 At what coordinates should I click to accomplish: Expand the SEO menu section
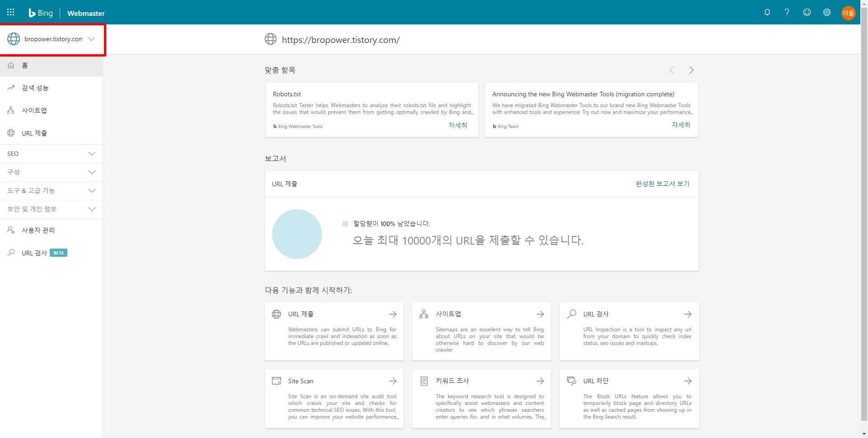click(52, 154)
